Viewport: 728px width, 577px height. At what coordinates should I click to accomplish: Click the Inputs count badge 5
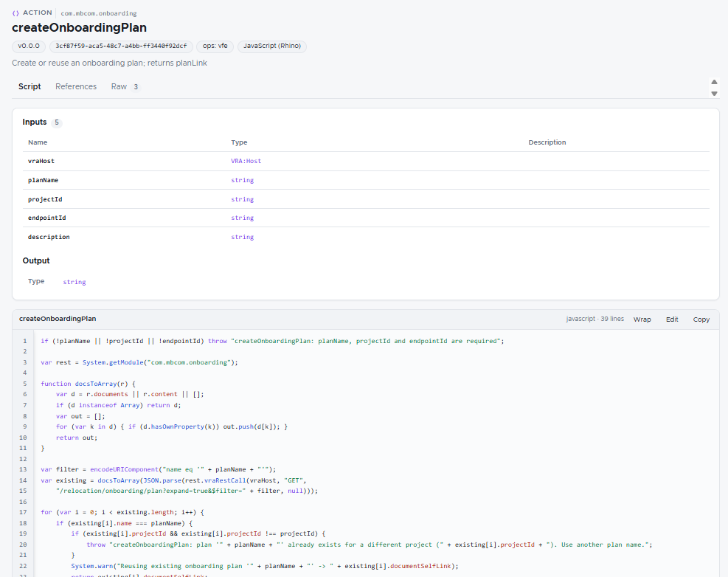(57, 122)
